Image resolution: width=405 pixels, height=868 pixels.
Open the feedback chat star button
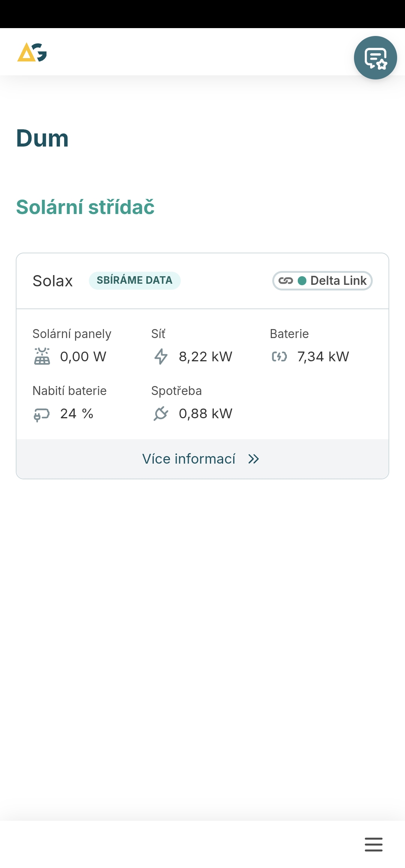pos(375,58)
